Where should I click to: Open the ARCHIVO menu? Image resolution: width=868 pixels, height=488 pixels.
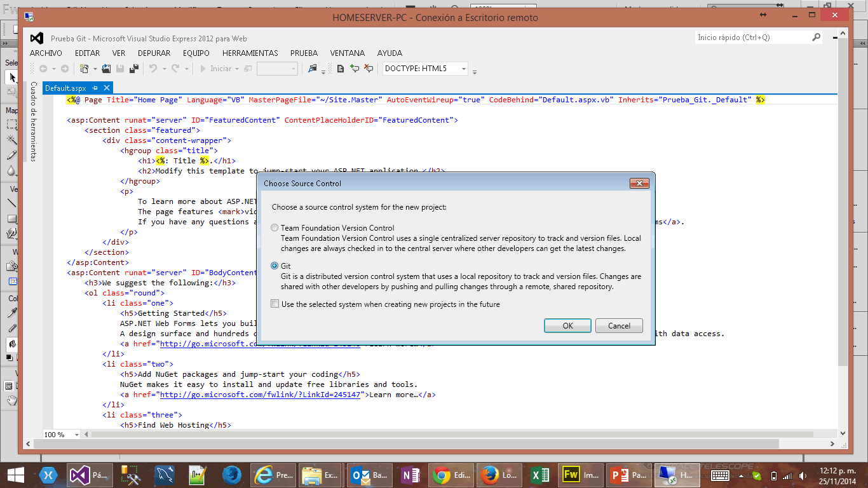point(46,53)
